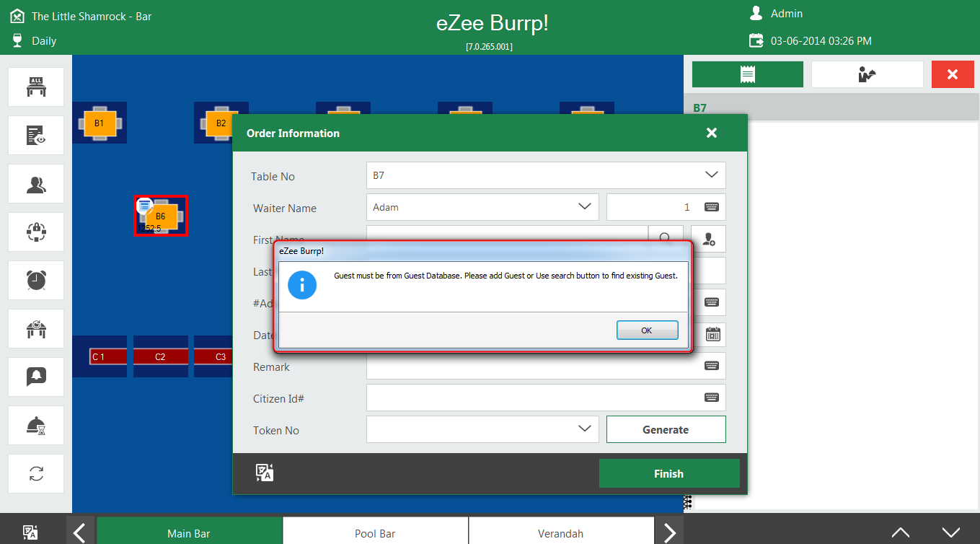Click the up chevron at bottom right
The image size is (980, 544).
[x=901, y=533]
